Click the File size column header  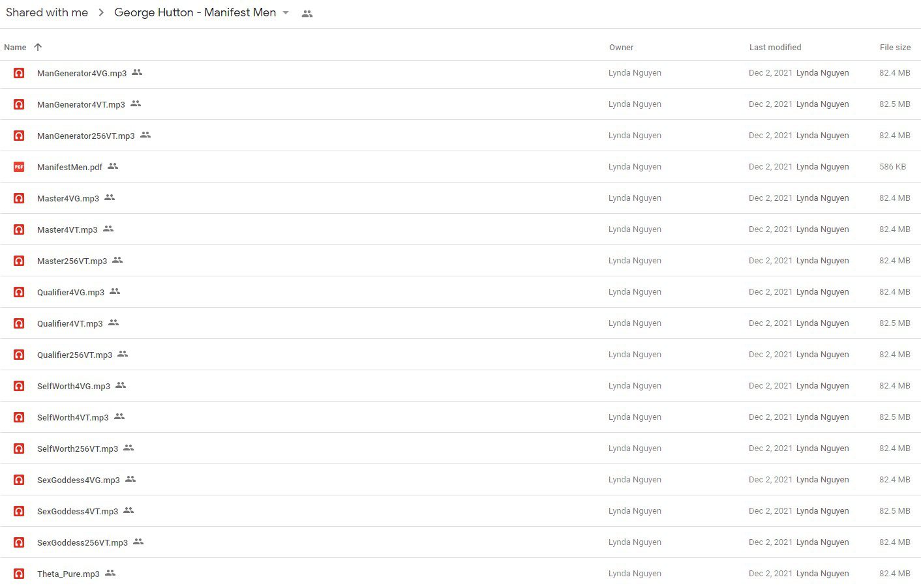click(x=895, y=47)
